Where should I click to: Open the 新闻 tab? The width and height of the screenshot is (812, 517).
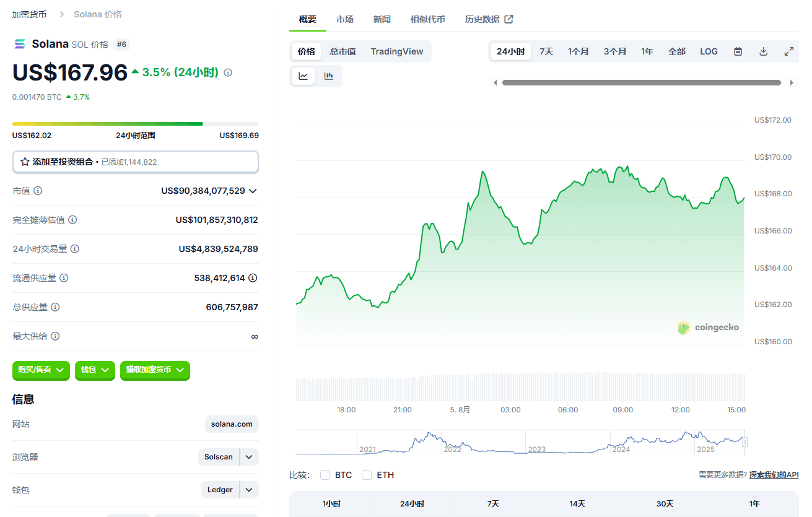coord(382,19)
